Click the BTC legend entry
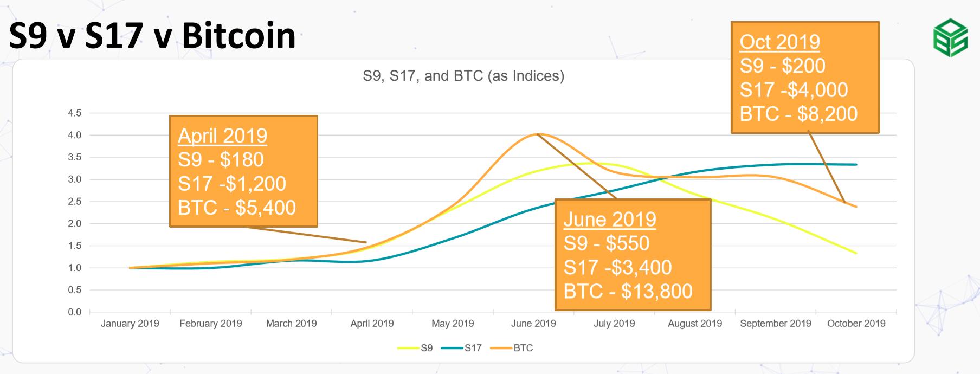This screenshot has width=980, height=374. (x=512, y=348)
